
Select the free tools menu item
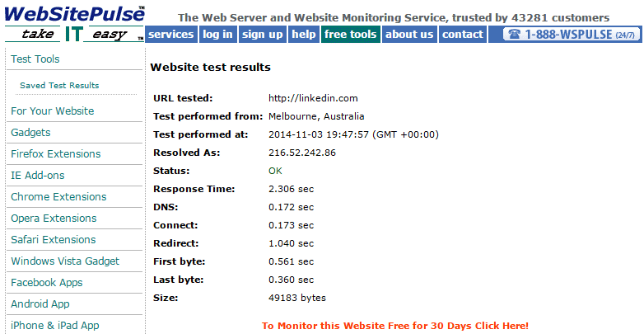[x=350, y=34]
